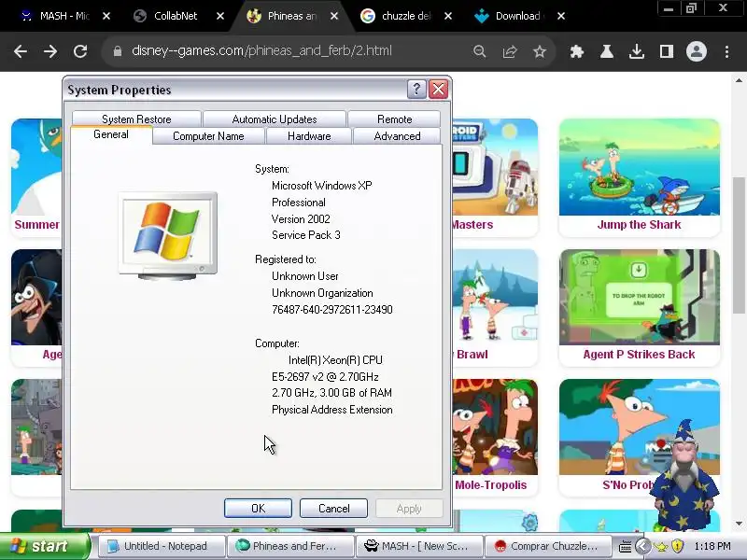747x560 pixels.
Task: Open the profile avatar icon
Action: [696, 51]
